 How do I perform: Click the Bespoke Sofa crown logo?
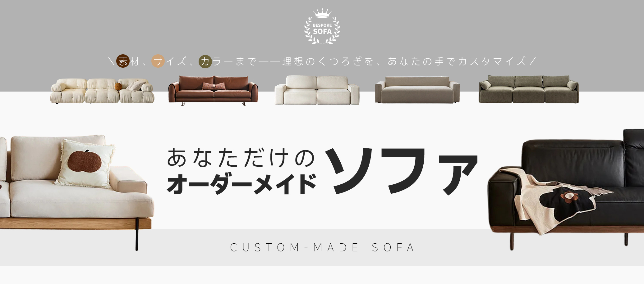(322, 26)
